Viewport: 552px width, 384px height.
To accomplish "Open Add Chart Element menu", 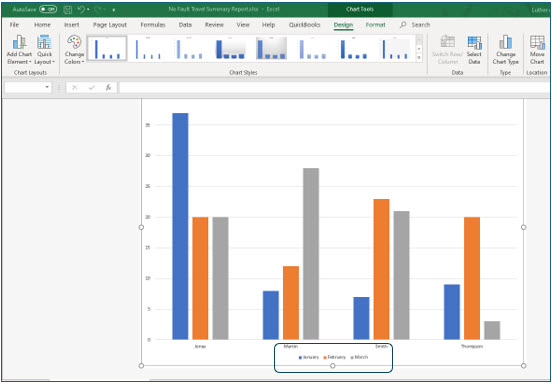I will 20,50.
